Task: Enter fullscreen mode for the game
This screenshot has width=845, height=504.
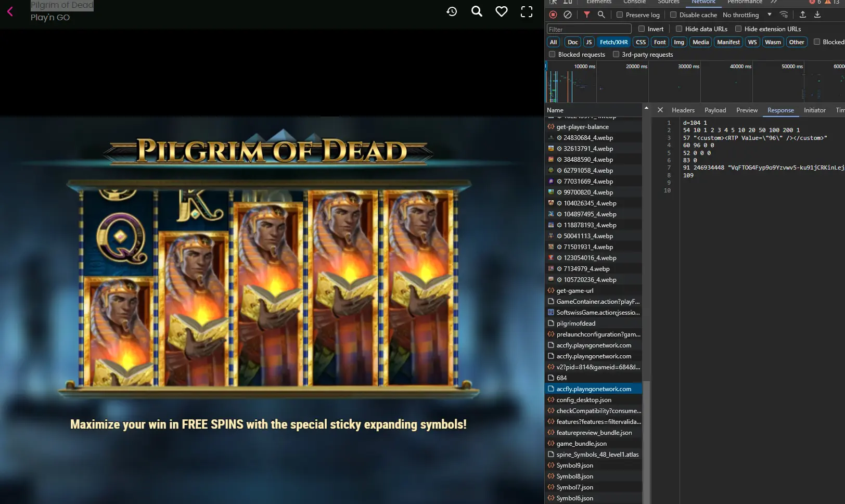Action: 527,11
